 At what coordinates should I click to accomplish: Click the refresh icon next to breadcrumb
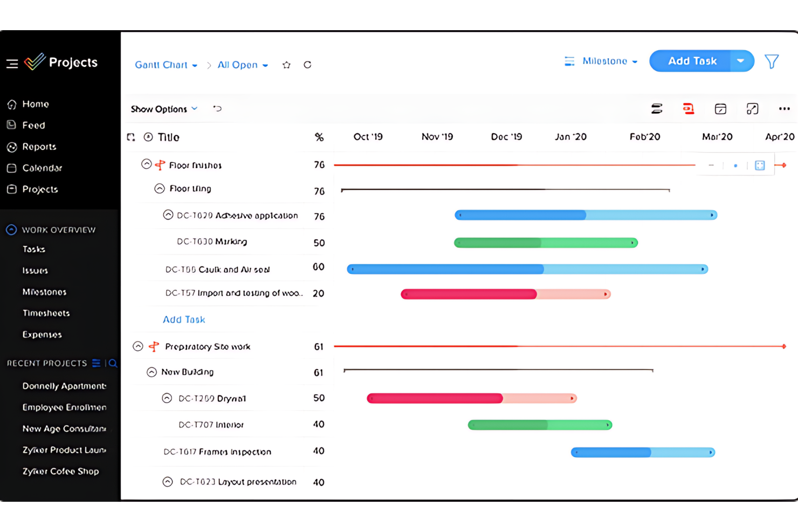(307, 65)
